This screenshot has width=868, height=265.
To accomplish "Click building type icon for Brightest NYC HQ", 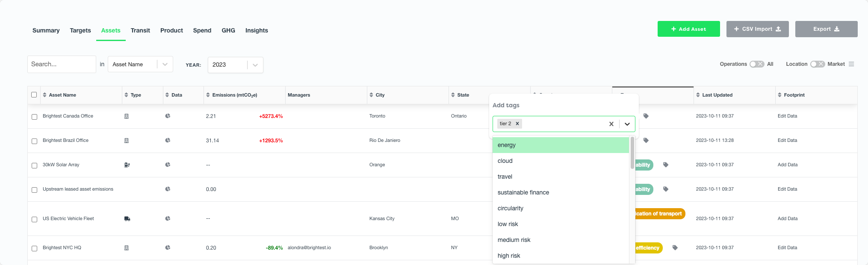I will coord(127,248).
